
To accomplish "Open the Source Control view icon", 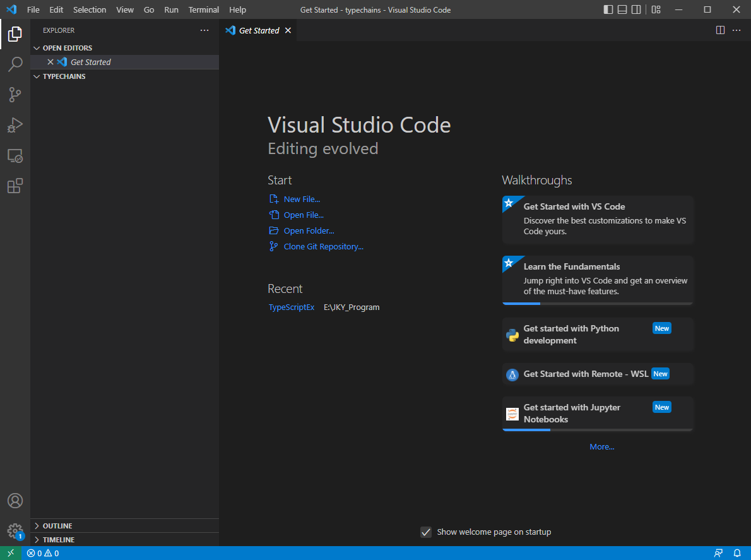I will (15, 94).
